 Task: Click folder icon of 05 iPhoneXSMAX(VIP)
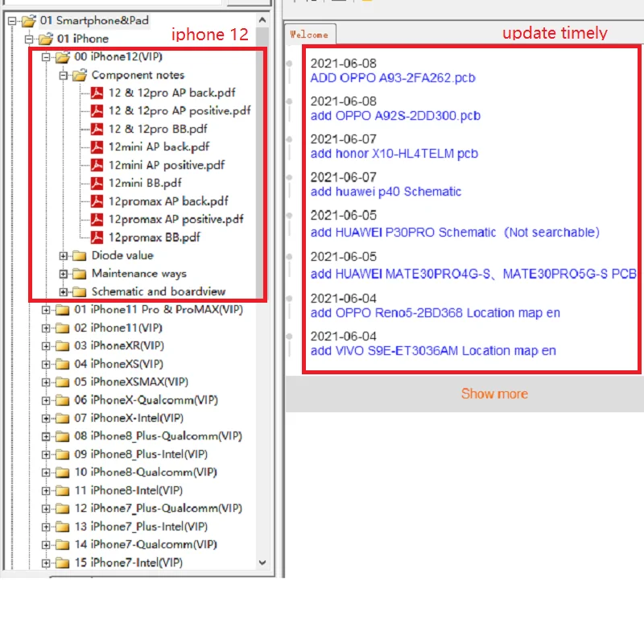(63, 382)
